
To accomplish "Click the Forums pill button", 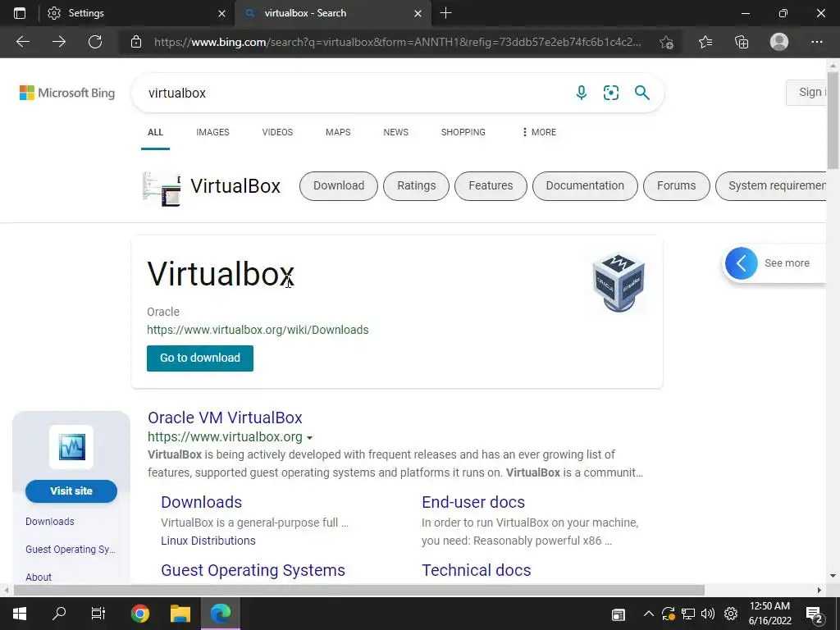I will point(677,186).
